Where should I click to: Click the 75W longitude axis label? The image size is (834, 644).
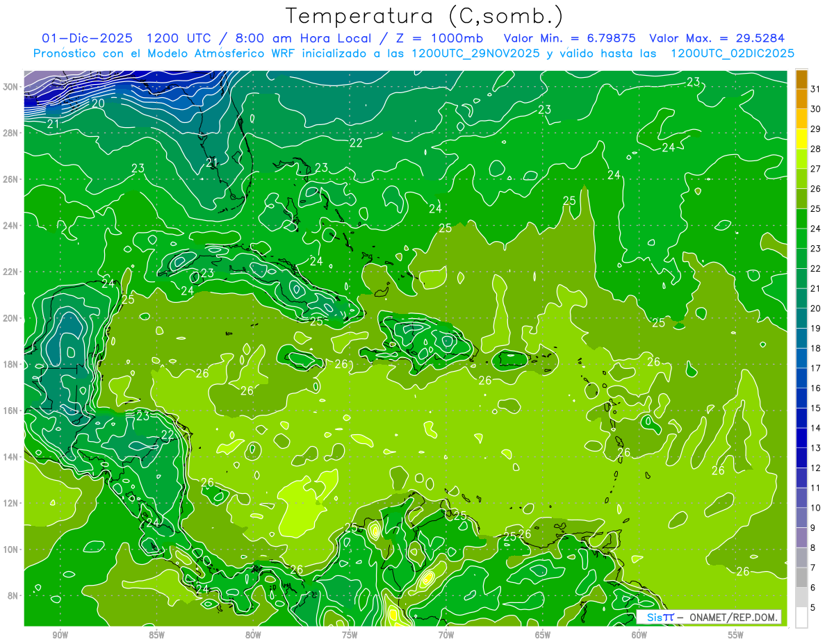(350, 636)
